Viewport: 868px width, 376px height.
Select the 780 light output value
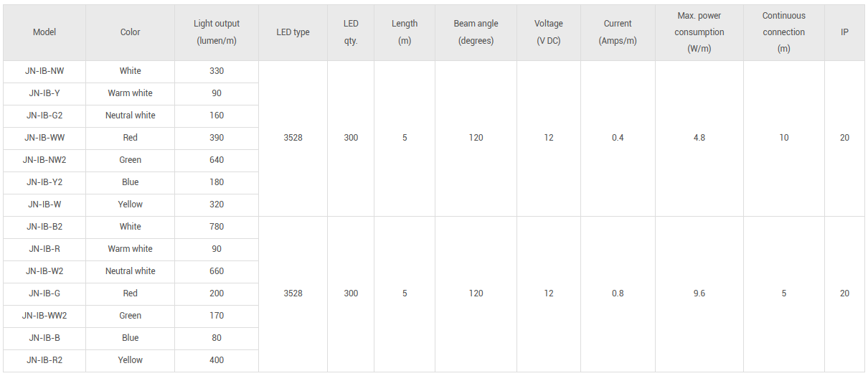[217, 227]
